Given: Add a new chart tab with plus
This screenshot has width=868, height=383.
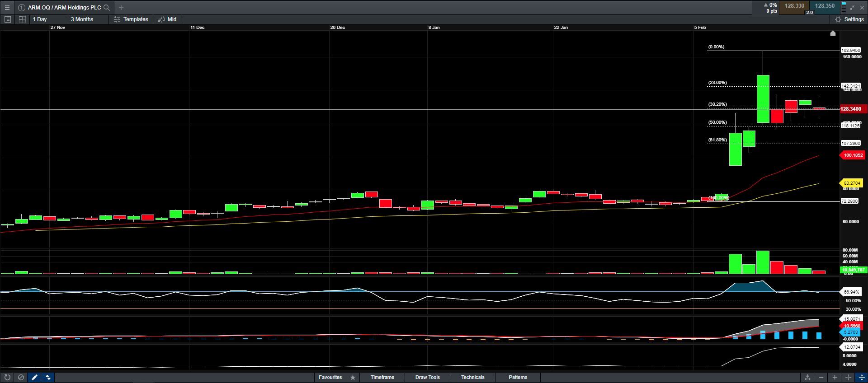Looking at the screenshot, I should point(121,8).
